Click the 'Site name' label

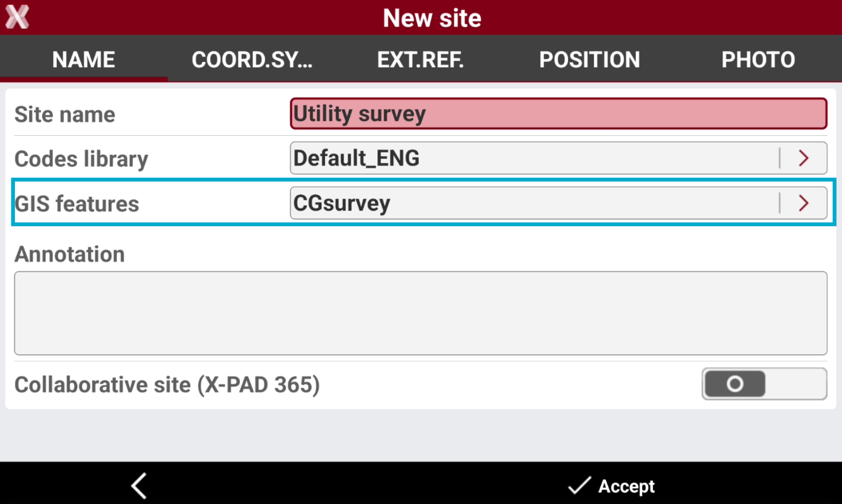tap(65, 114)
